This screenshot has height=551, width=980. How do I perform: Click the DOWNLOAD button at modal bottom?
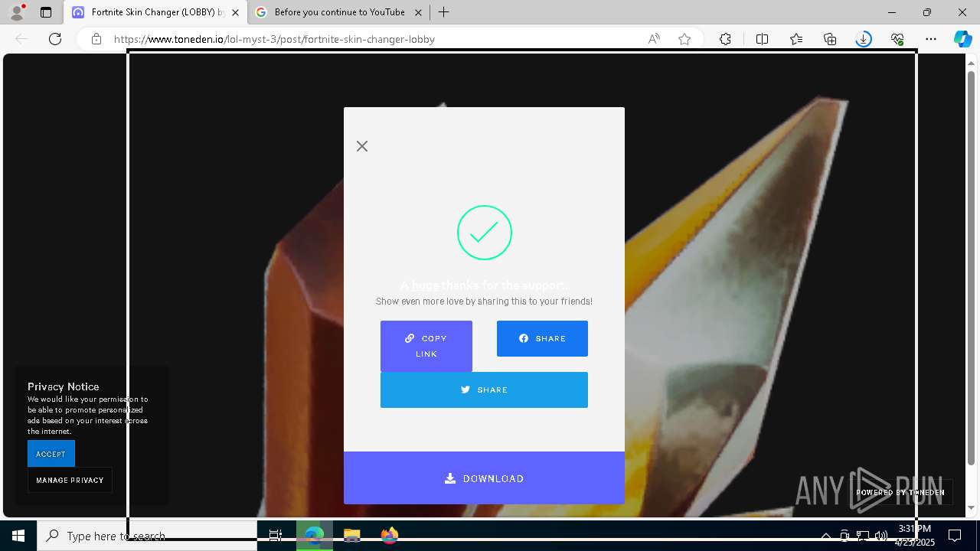tap(484, 478)
